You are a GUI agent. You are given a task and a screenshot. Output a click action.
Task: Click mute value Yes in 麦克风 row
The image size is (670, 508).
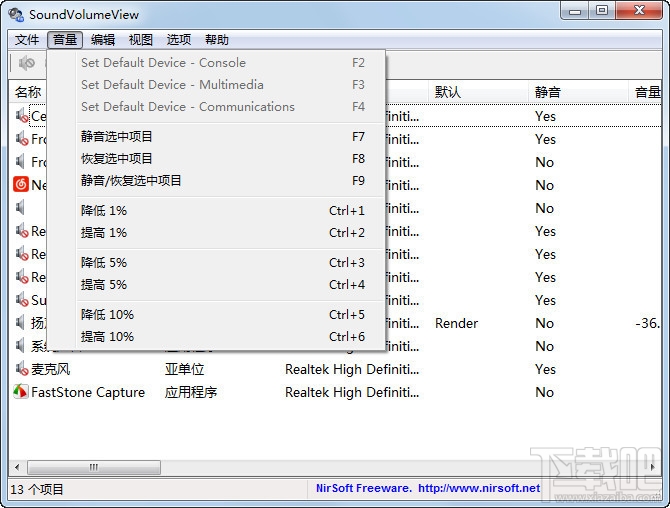pos(545,369)
